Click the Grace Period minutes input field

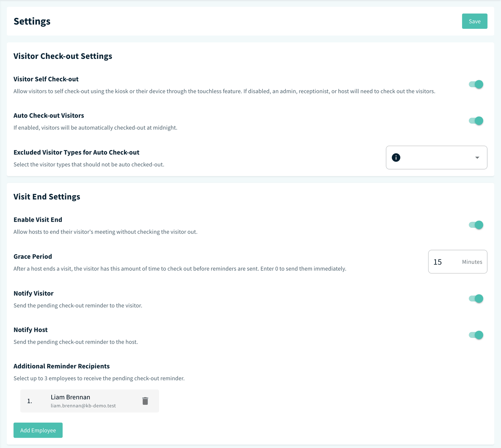(x=457, y=262)
